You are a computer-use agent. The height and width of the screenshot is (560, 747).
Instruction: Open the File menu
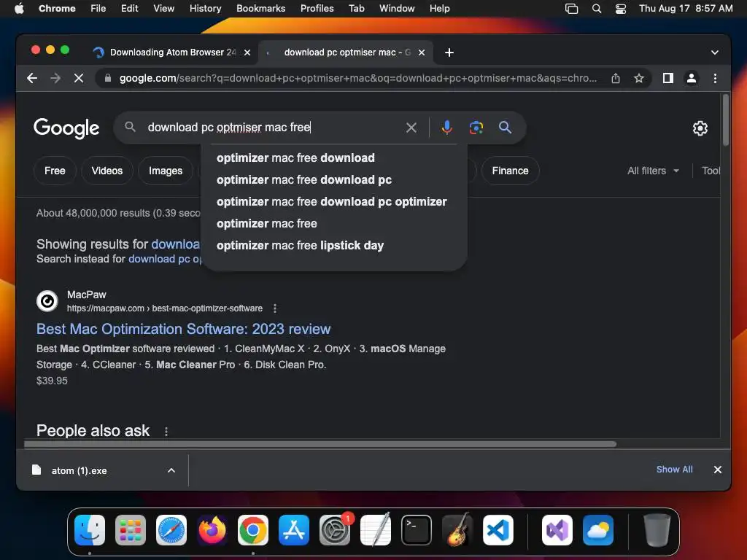[x=98, y=9]
